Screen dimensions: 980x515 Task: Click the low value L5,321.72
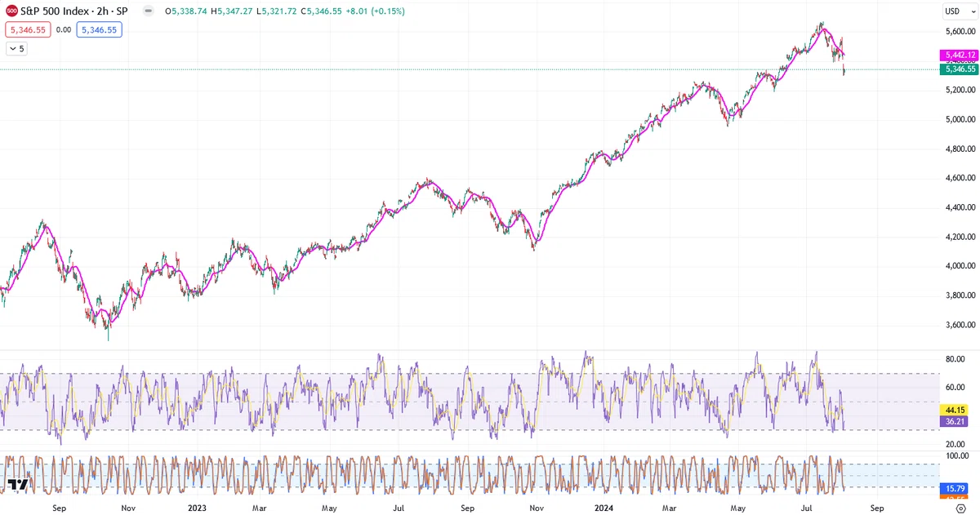click(276, 11)
